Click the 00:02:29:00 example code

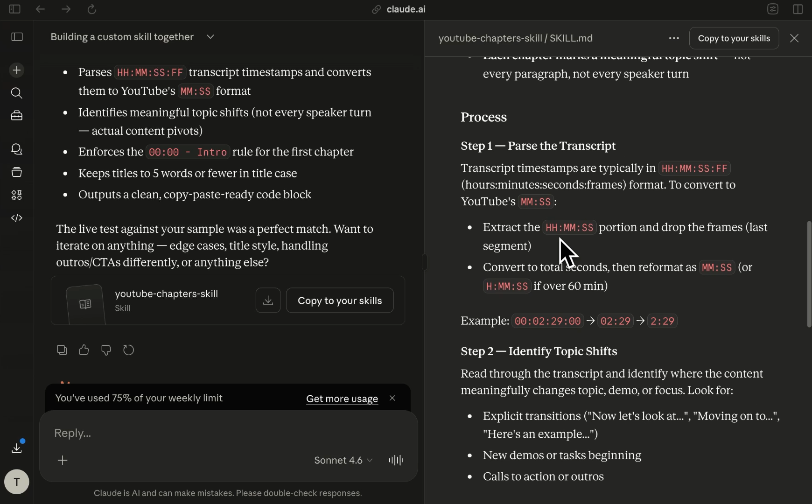point(547,321)
